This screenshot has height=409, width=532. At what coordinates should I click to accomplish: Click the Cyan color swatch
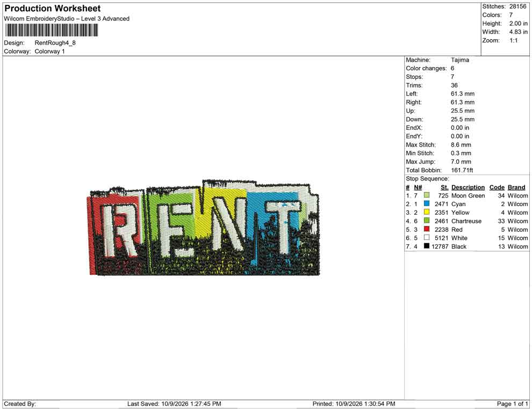(x=427, y=203)
